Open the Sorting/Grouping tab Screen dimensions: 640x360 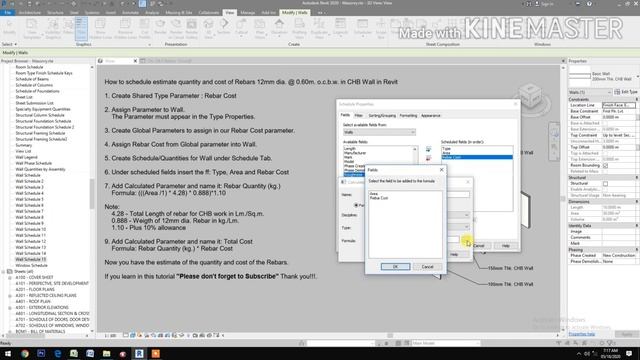(x=382, y=116)
